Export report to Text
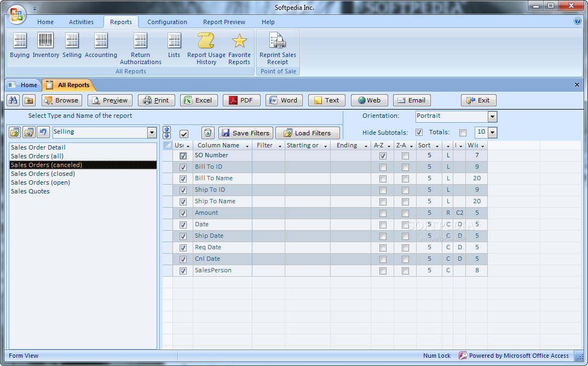This screenshot has height=366, width=588. [x=327, y=100]
